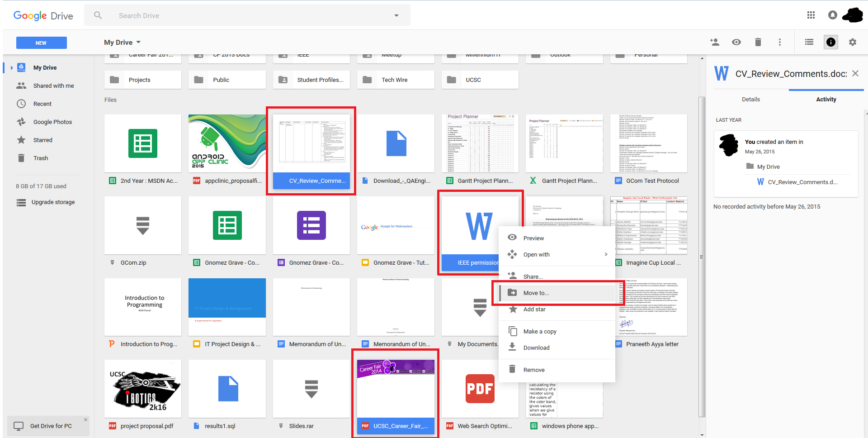Select My Drive in sidebar
The image size is (868, 438).
pyautogui.click(x=45, y=67)
